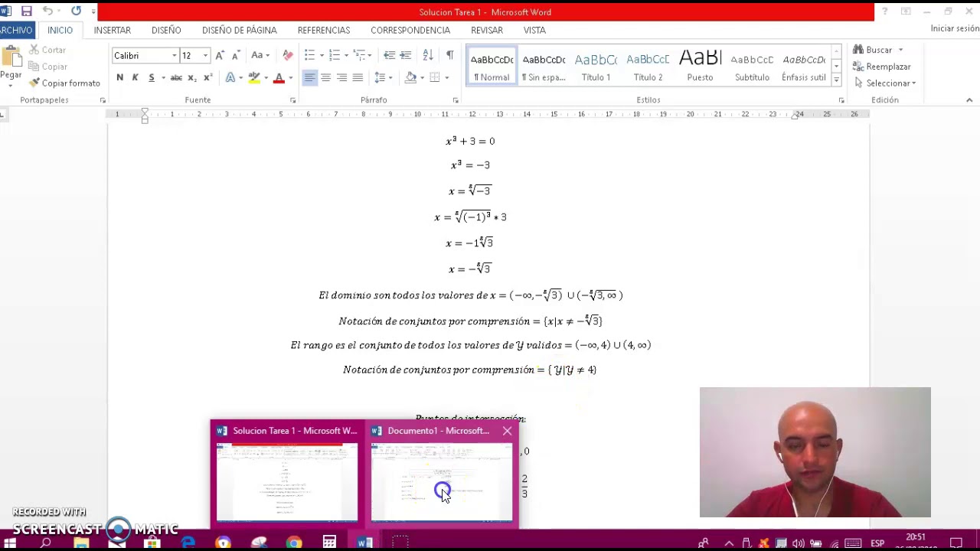
Task: Toggle subscript formatting
Action: [192, 77]
